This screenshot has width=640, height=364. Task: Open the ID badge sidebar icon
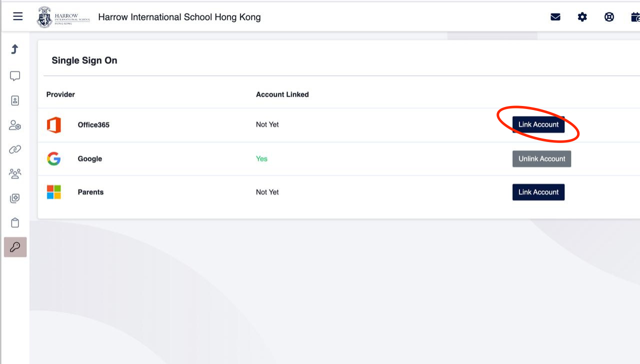pyautogui.click(x=15, y=100)
